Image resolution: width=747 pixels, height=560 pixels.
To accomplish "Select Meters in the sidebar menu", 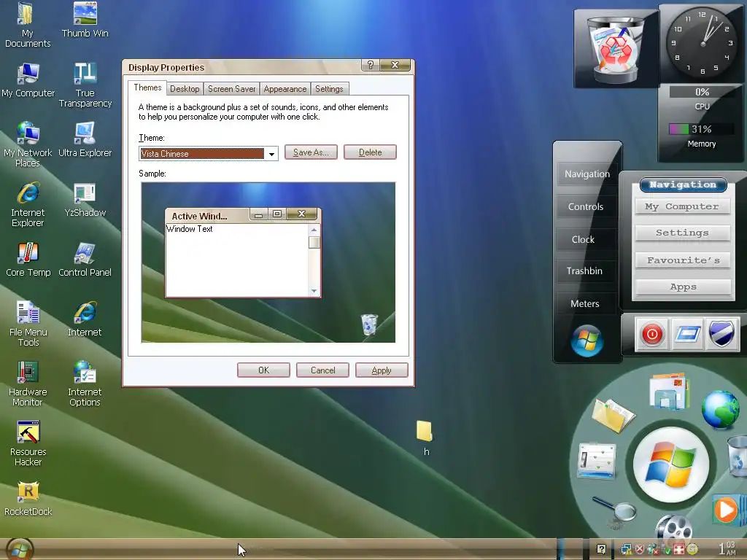I will (585, 304).
